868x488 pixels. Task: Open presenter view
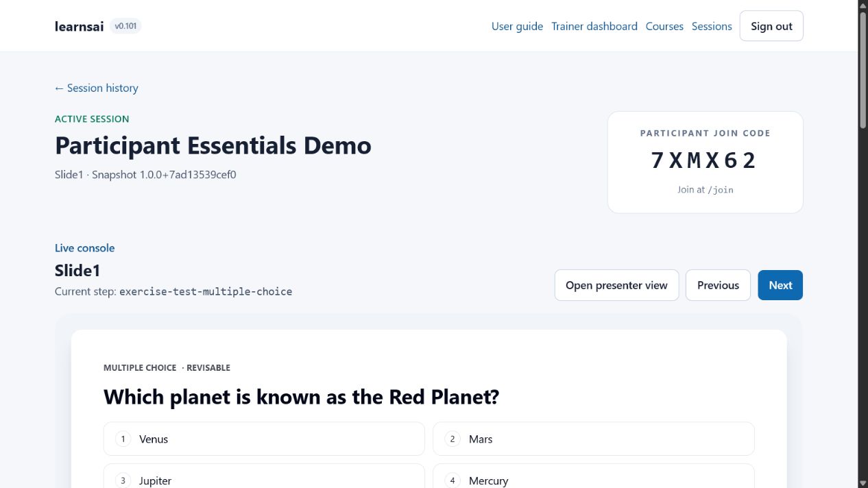click(x=616, y=285)
